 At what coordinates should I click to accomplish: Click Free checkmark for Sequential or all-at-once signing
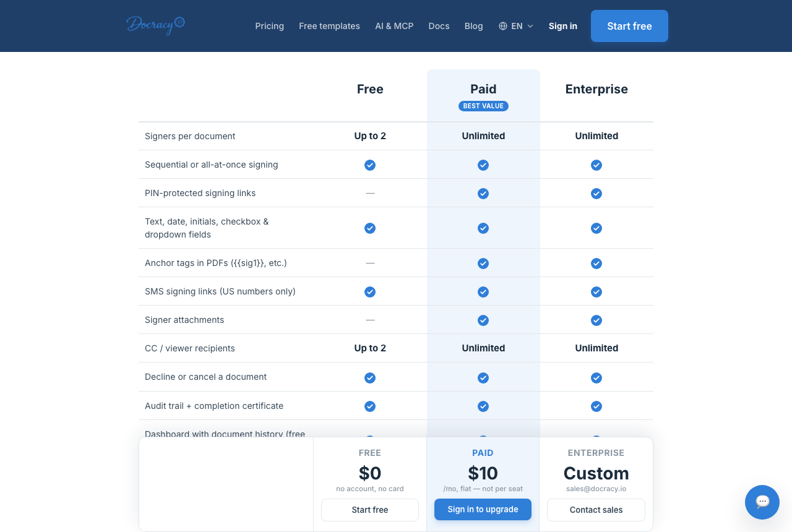370,165
